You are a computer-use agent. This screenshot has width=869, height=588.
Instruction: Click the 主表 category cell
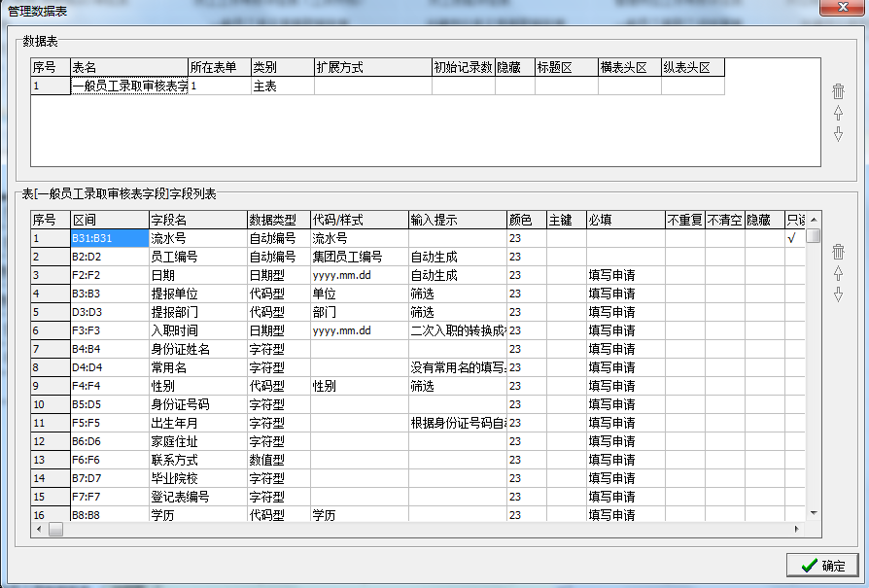point(283,86)
